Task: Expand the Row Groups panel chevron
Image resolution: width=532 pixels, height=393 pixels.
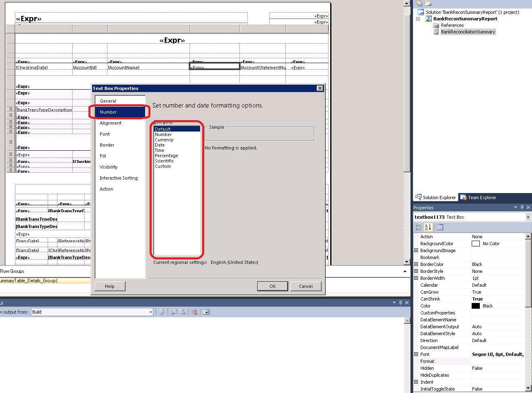Action: click(x=404, y=271)
